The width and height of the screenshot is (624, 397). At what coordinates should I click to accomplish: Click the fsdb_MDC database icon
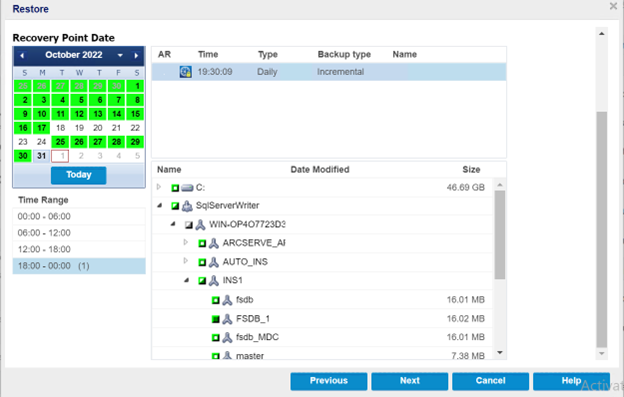pyautogui.click(x=227, y=337)
